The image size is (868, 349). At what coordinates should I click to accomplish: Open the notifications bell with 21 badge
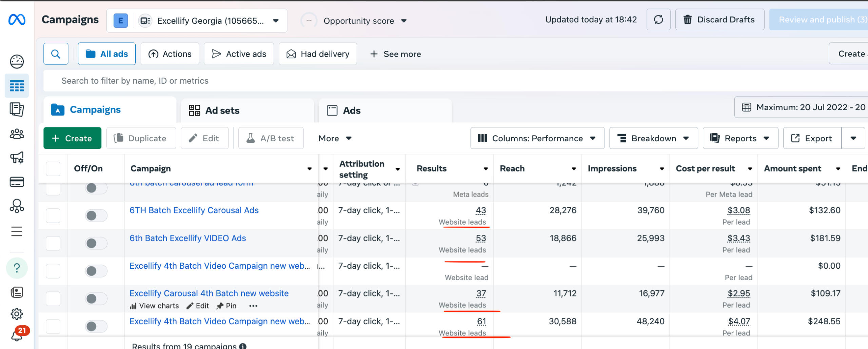pos(17,335)
